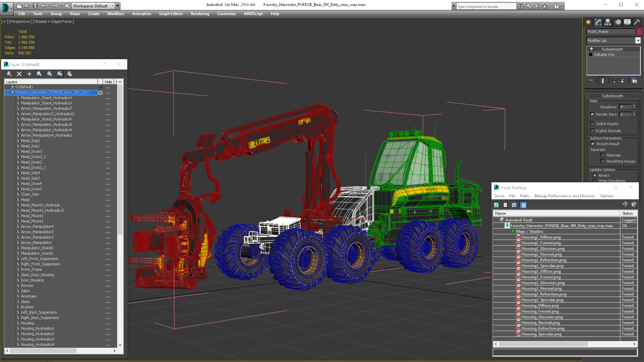Click the Hide column header in Layer dialog
This screenshot has height=362, width=644.
tap(108, 82)
